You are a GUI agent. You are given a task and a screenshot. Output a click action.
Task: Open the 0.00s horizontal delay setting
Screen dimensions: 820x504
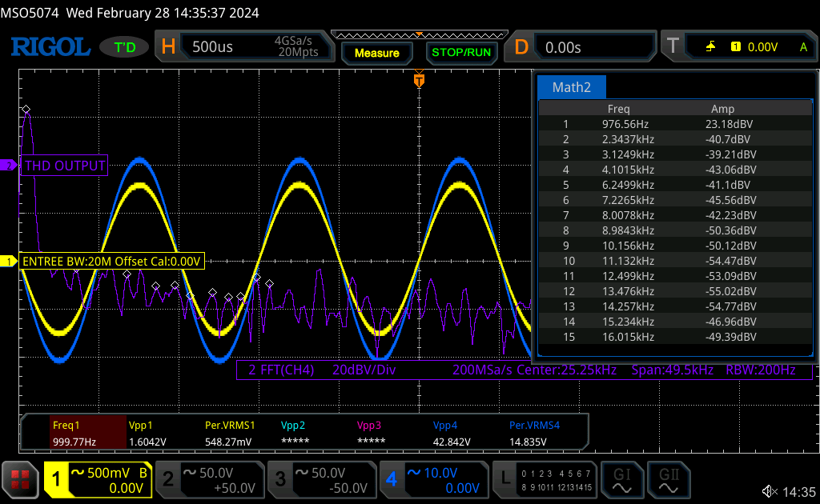pyautogui.click(x=563, y=47)
